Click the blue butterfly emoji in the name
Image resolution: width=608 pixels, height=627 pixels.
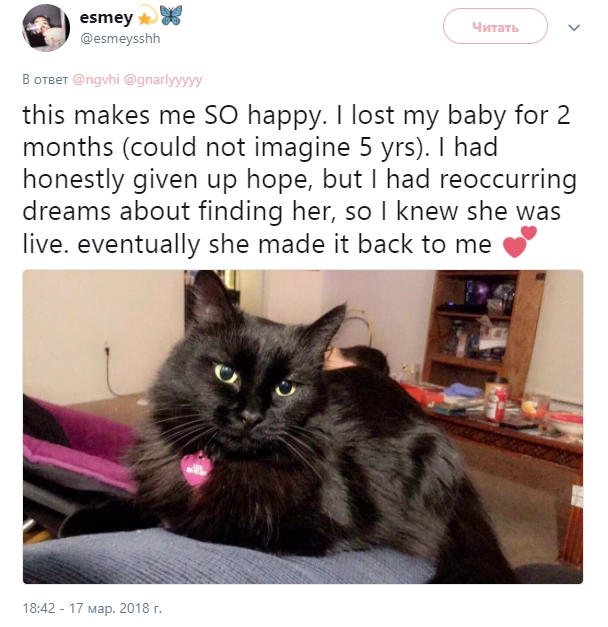pyautogui.click(x=171, y=16)
